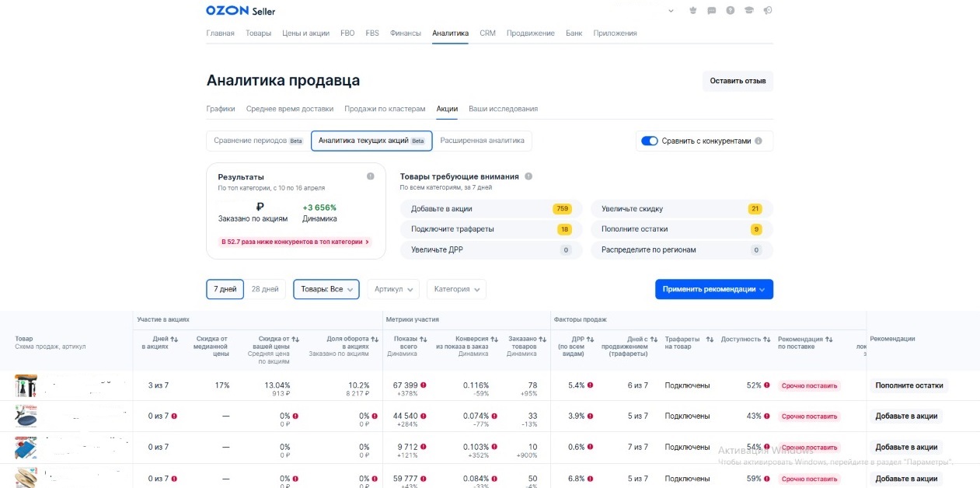
Task: Click red warning icon next to 43%
Action: click(767, 417)
